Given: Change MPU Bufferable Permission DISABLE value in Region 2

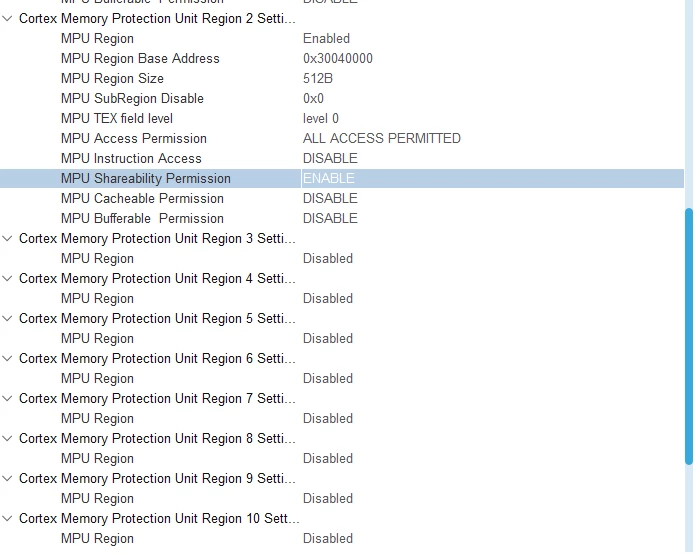Looking at the screenshot, I should pos(330,218).
